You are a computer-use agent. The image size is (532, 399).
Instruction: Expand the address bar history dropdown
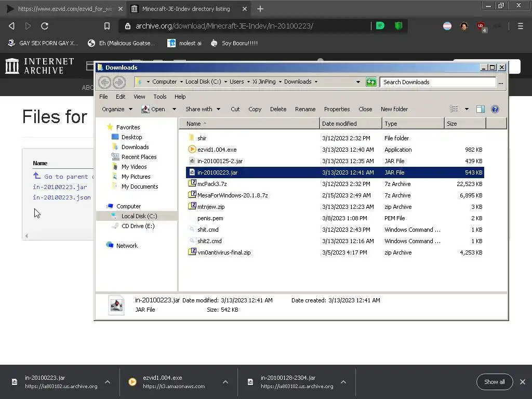(x=358, y=82)
